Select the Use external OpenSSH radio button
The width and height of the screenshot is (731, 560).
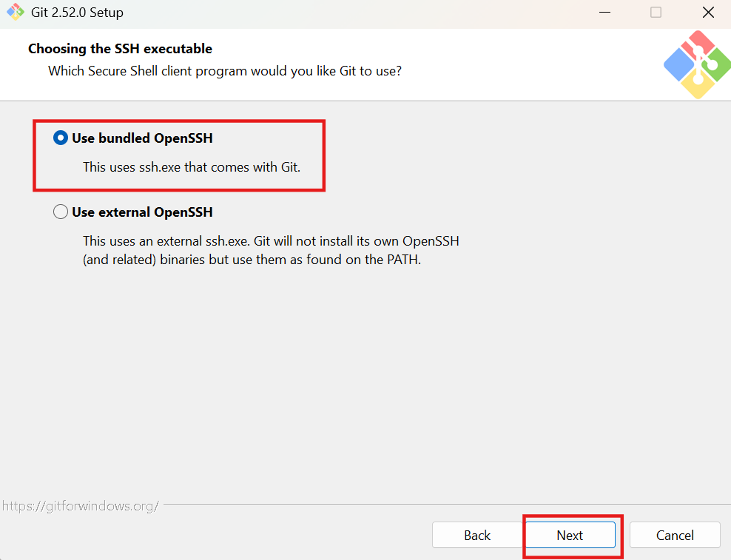[61, 212]
